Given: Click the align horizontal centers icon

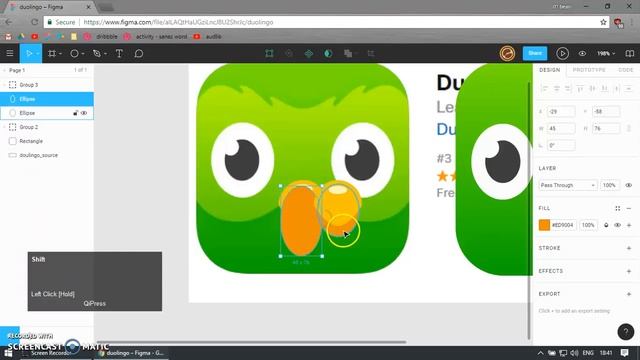Looking at the screenshot, I should 556,88.
